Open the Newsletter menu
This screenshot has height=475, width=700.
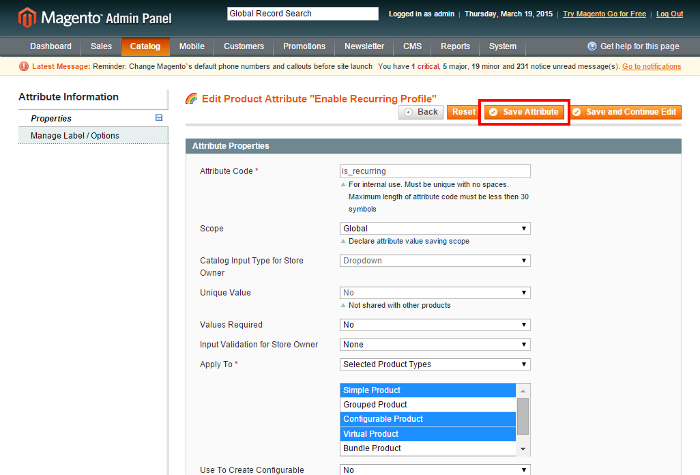click(364, 46)
